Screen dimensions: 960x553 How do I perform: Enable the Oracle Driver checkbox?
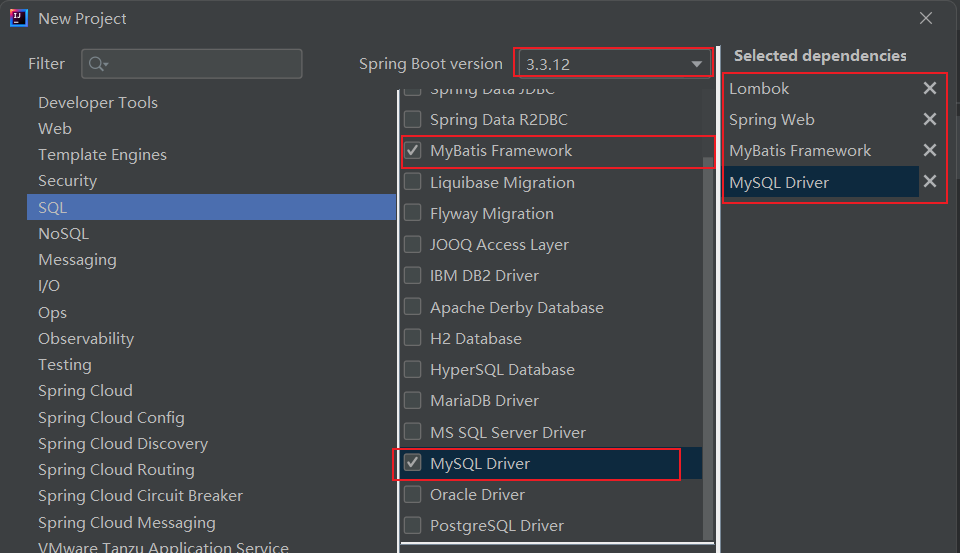[413, 494]
